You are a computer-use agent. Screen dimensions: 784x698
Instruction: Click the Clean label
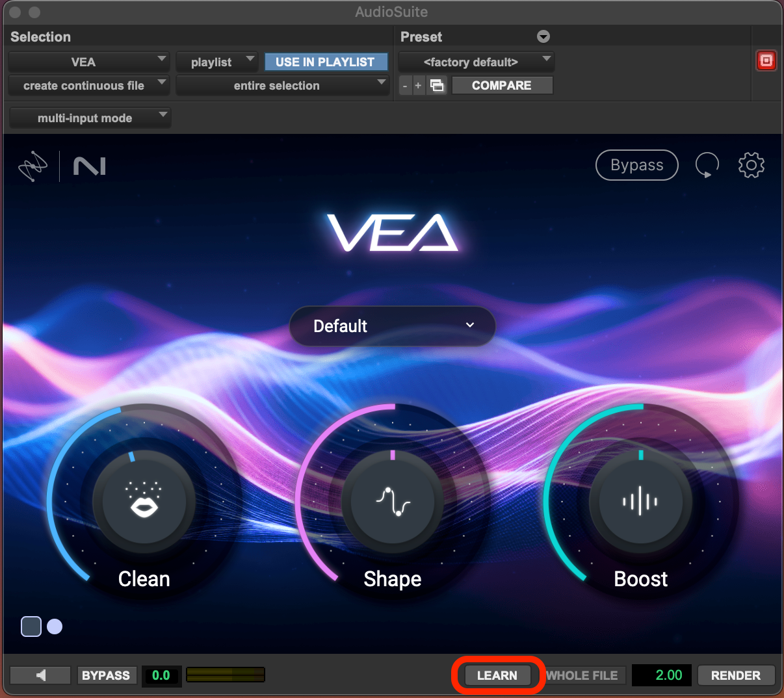point(144,578)
